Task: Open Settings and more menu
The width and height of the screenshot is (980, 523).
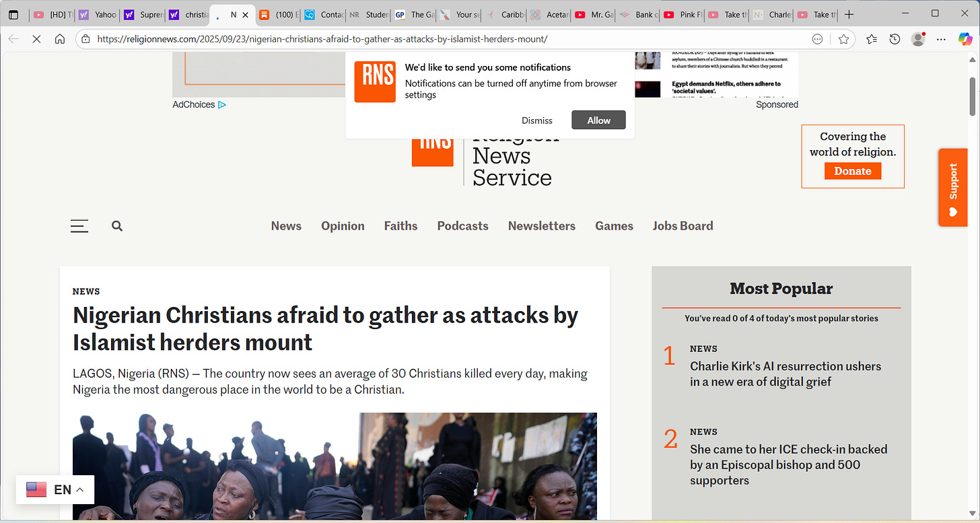Action: click(x=942, y=39)
